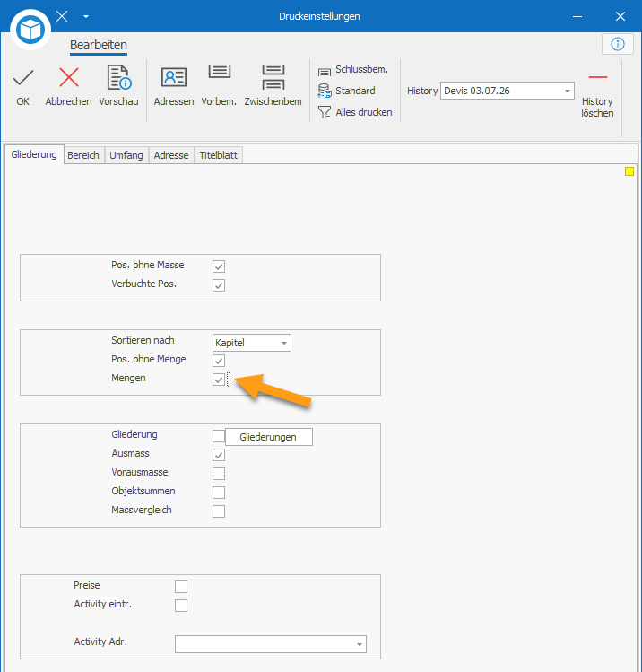Click the small X icon beside the logo

coord(62,16)
